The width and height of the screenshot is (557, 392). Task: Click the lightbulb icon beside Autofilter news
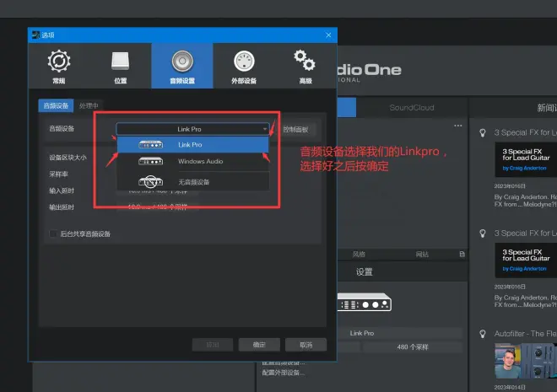(x=483, y=334)
